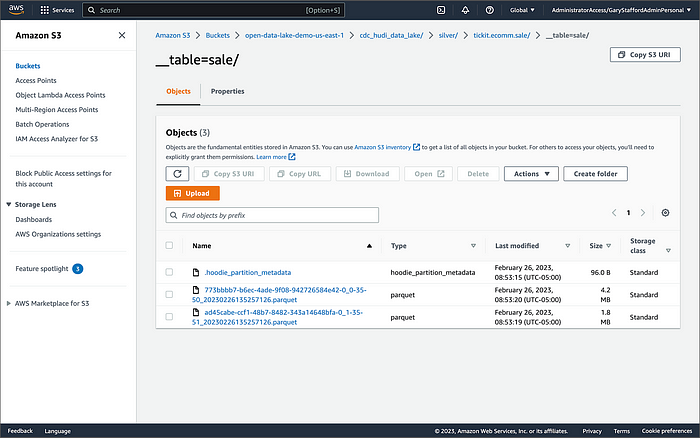Collapse the Storage Lens section
Image resolution: width=700 pixels, height=438 pixels.
click(x=8, y=204)
